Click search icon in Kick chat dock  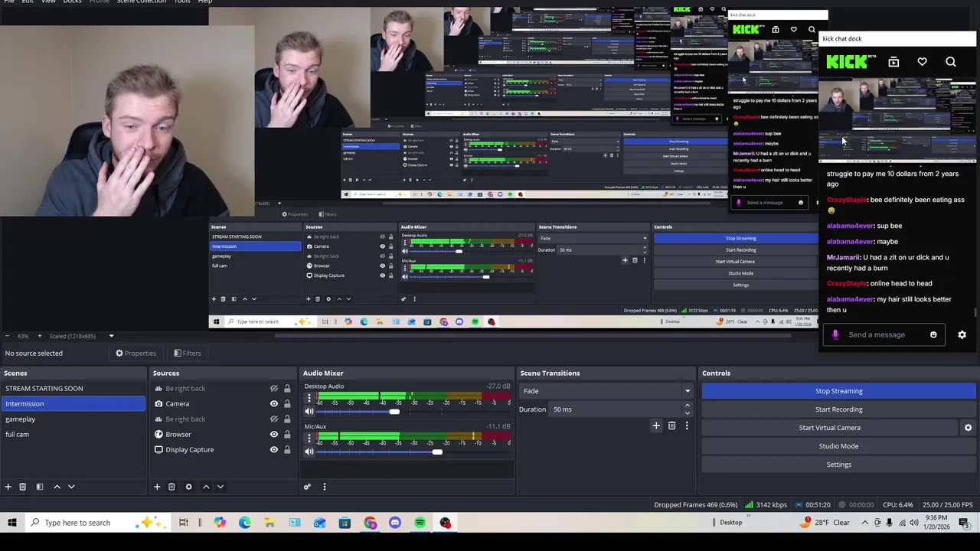pyautogui.click(x=951, y=62)
